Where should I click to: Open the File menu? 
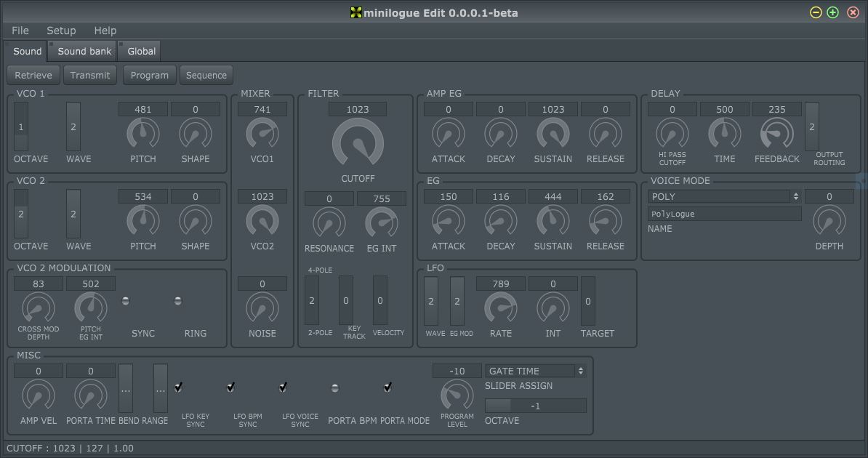20,31
